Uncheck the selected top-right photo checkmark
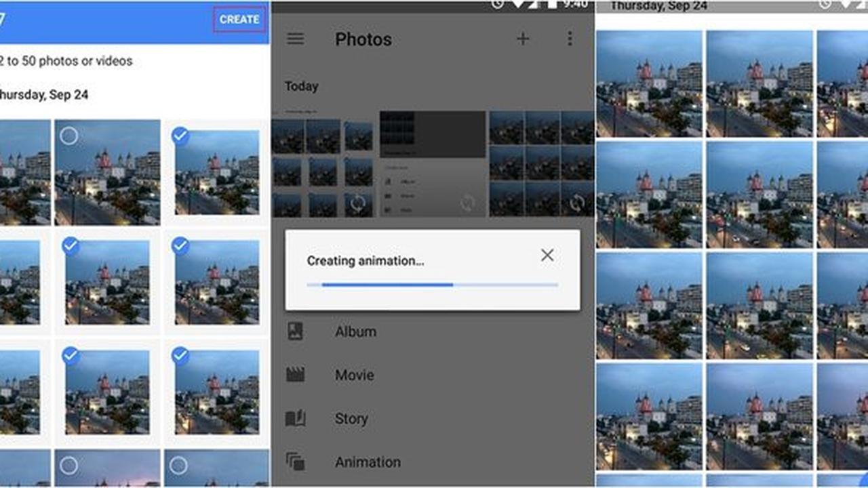 [180, 136]
